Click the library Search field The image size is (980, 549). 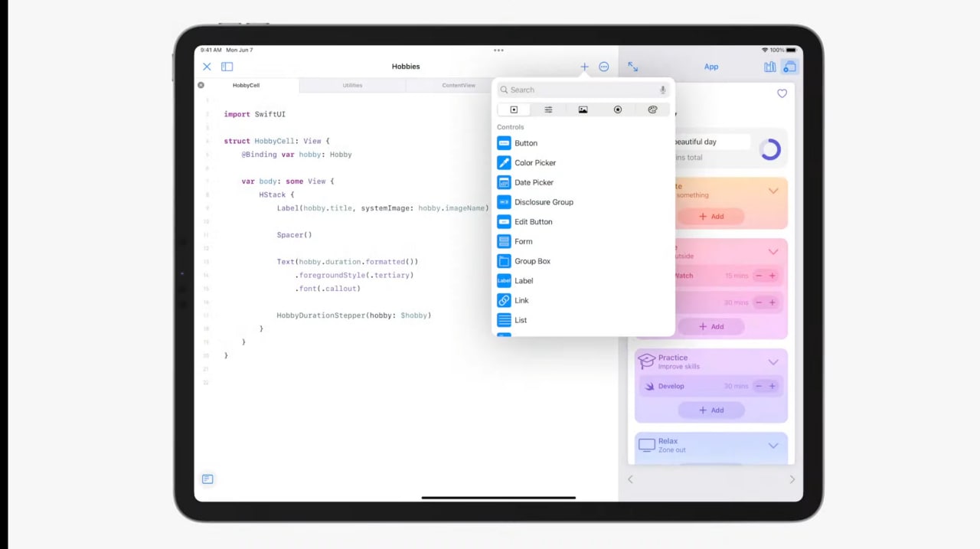(x=583, y=90)
